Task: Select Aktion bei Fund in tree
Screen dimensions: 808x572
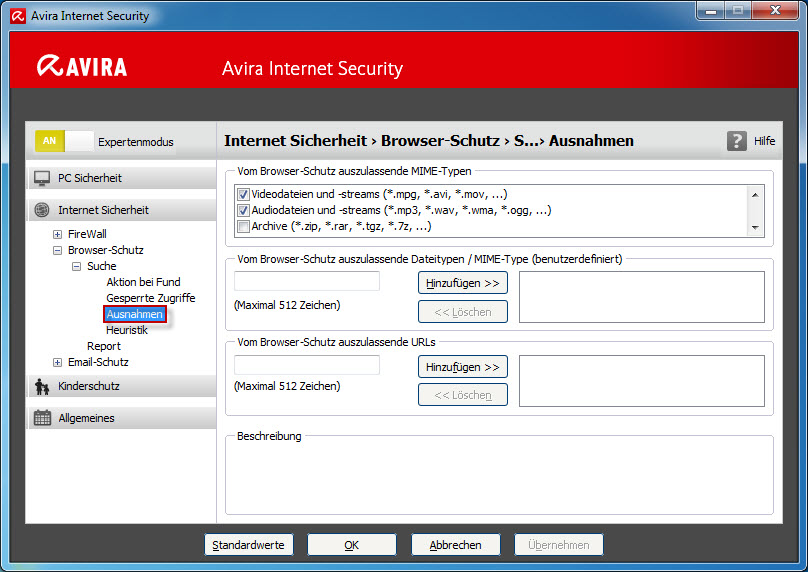Action: point(143,282)
